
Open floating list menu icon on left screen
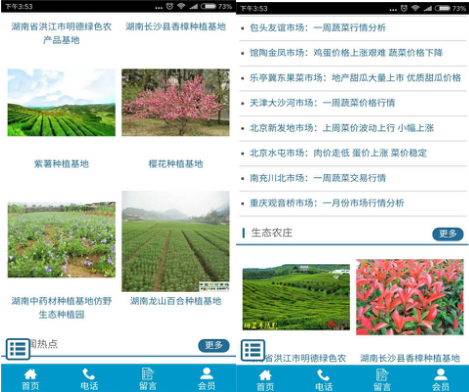point(18,349)
